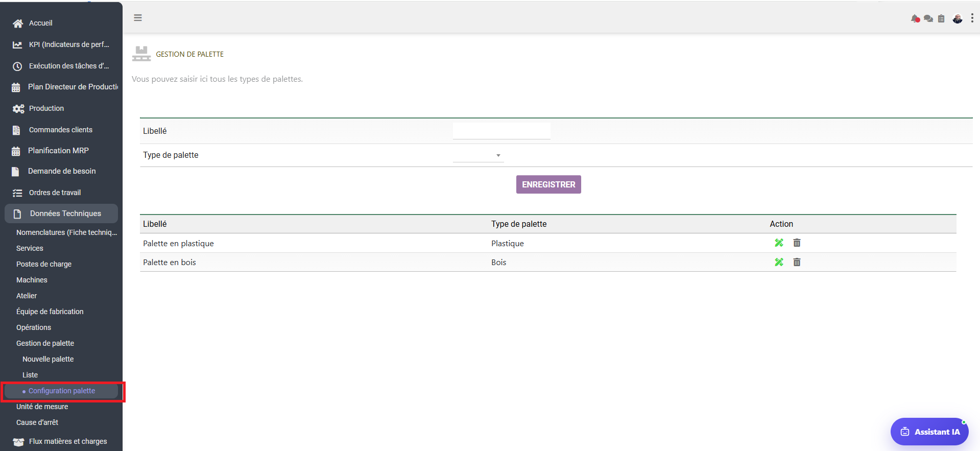Viewport: 980px width, 451px height.
Task: Open Demande de besoin menu
Action: pos(62,171)
